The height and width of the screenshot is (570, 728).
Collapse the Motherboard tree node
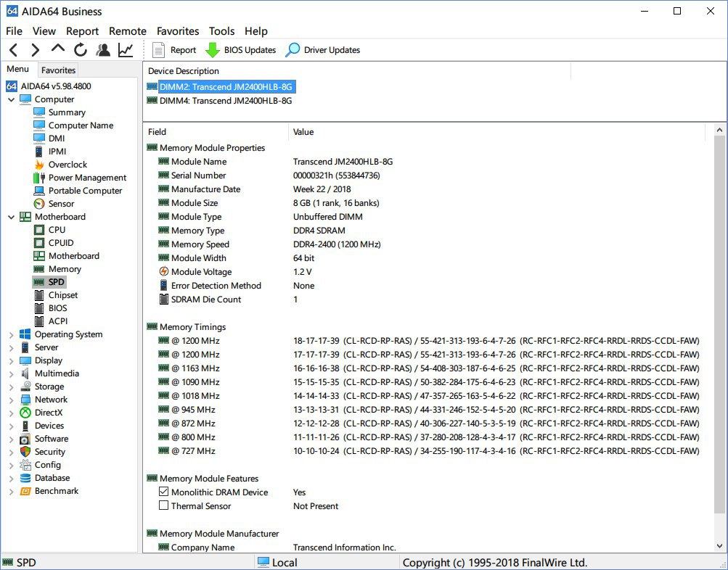(12, 217)
